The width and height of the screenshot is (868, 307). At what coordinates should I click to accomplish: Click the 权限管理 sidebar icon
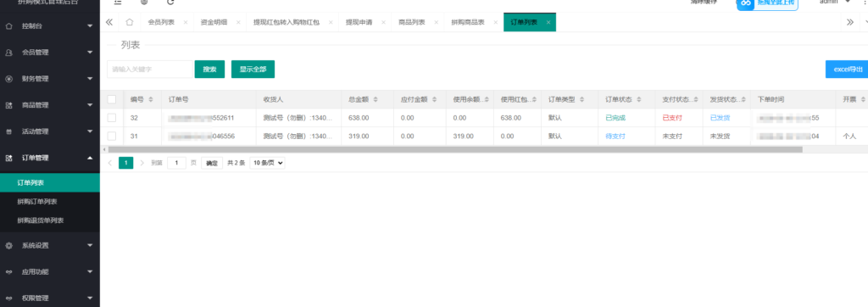pos(8,299)
